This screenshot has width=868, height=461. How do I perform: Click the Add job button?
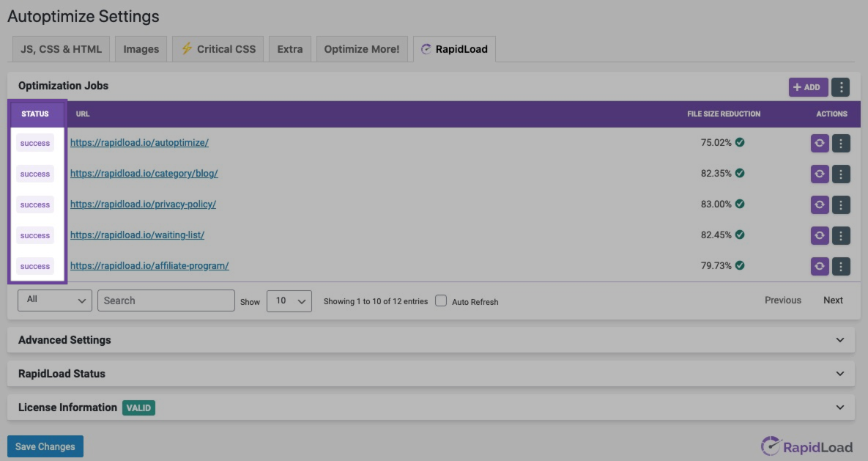[808, 87]
